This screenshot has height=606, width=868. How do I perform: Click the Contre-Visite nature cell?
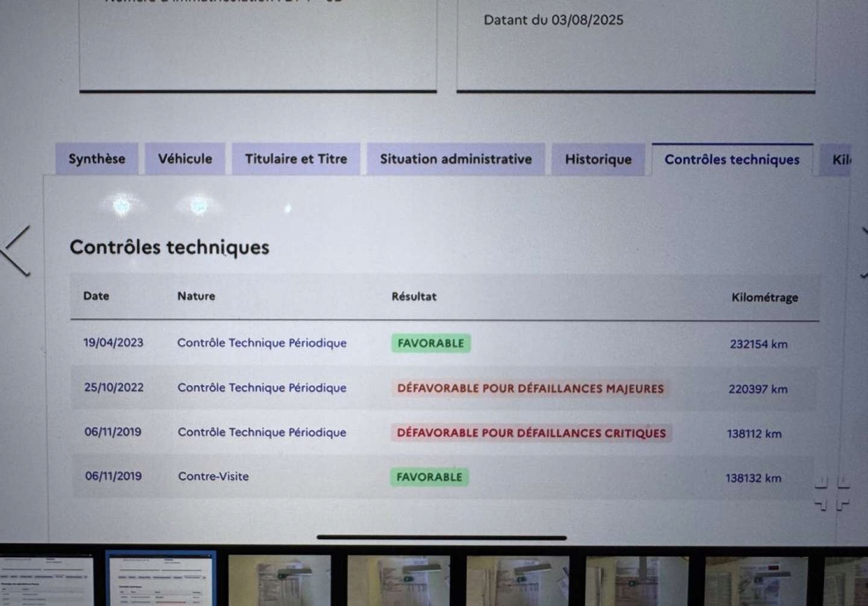coord(213,476)
